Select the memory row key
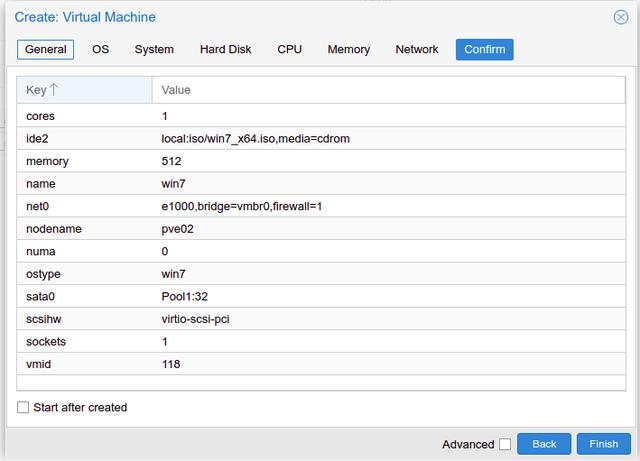The height and width of the screenshot is (461, 640). point(47,162)
